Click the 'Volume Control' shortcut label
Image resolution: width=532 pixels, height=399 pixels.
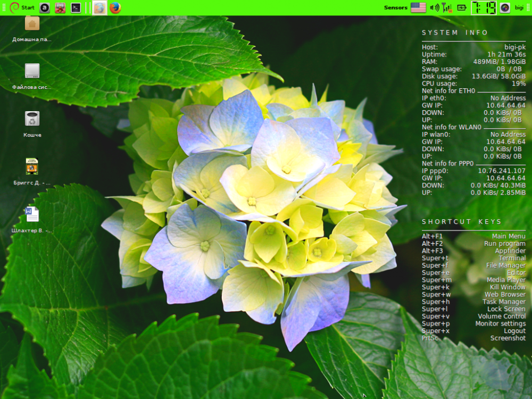click(502, 316)
